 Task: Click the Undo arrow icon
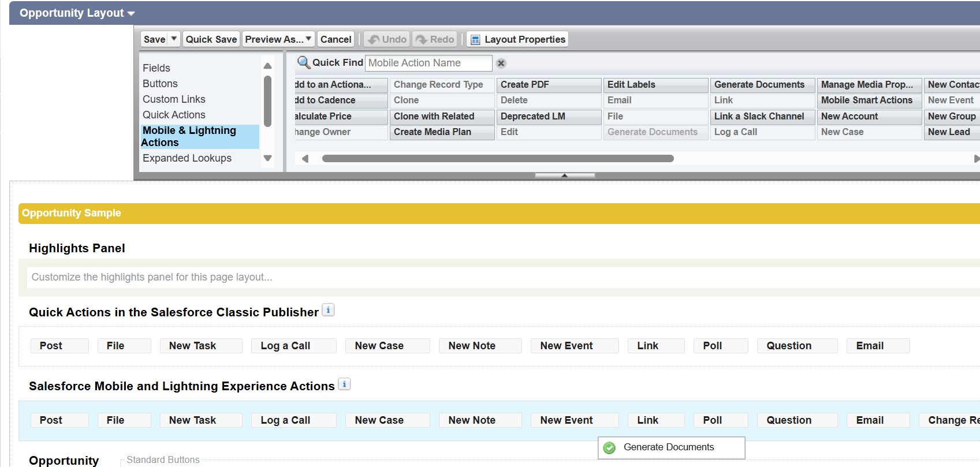click(374, 40)
